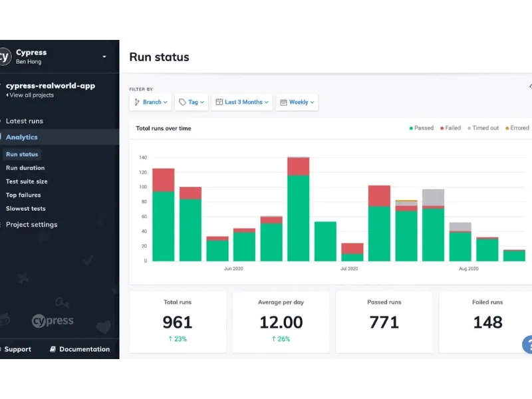Click the branch icon in filter
The height and width of the screenshot is (399, 532).
coord(137,102)
